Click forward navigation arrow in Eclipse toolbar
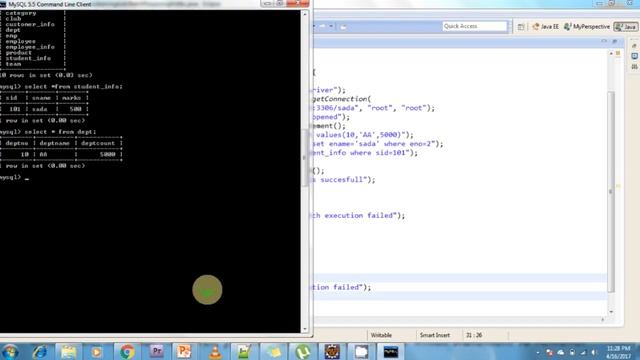The height and width of the screenshot is (360, 640). click(x=322, y=27)
